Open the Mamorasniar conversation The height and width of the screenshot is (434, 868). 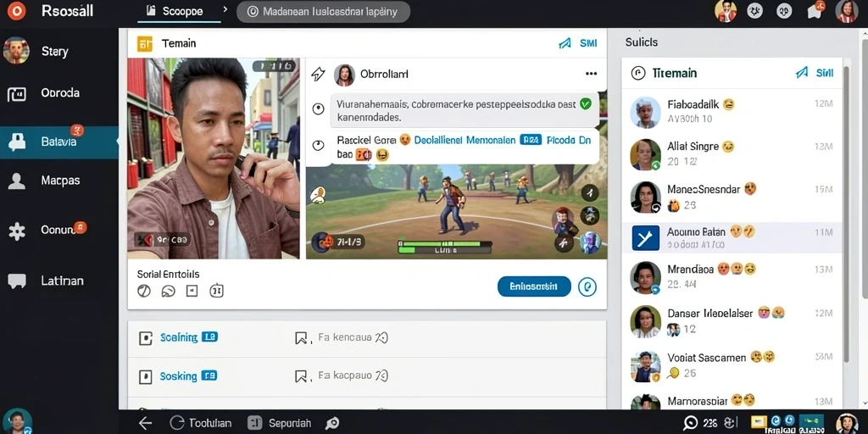point(732,400)
